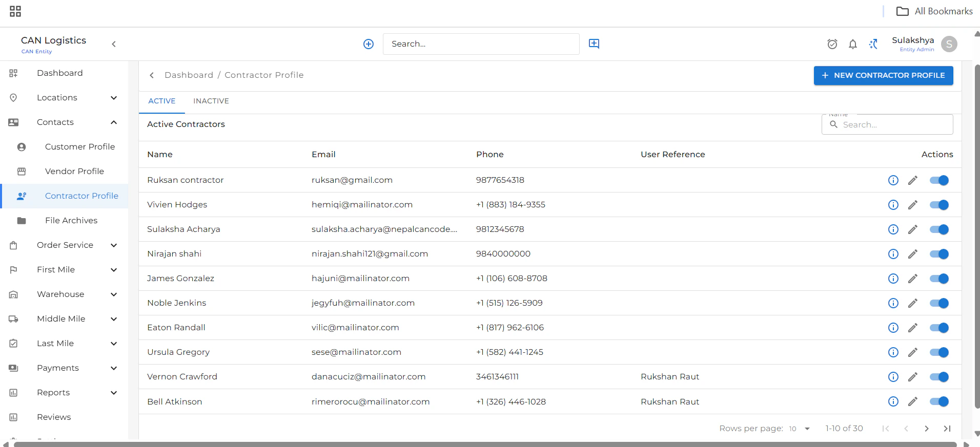Click Dashboard breadcrumb link

[x=189, y=75]
